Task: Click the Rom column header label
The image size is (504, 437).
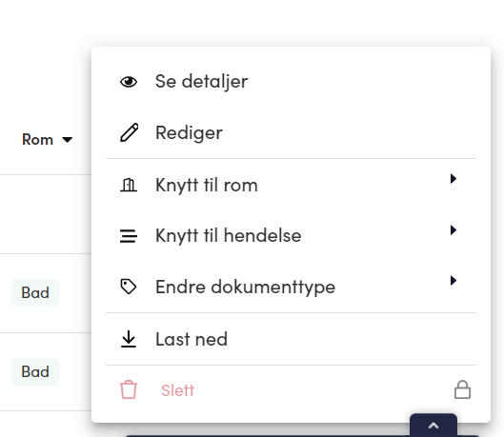Action: (x=37, y=140)
